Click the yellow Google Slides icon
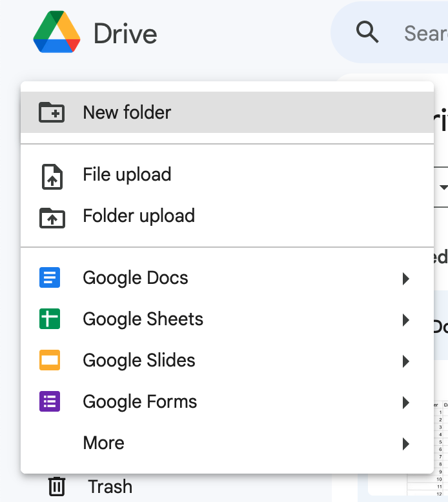Viewport: 448px width, 502px height. tap(50, 361)
